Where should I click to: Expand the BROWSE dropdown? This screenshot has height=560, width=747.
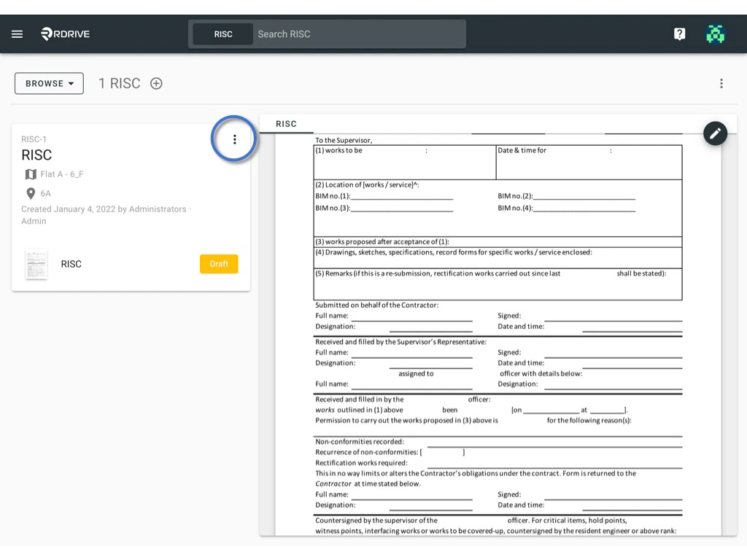pos(49,83)
